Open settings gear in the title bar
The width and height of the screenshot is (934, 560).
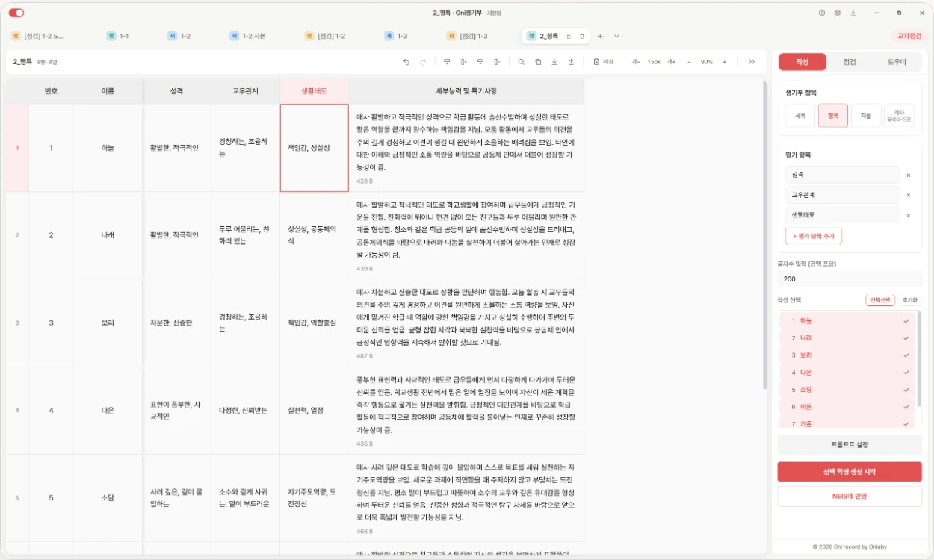[838, 13]
